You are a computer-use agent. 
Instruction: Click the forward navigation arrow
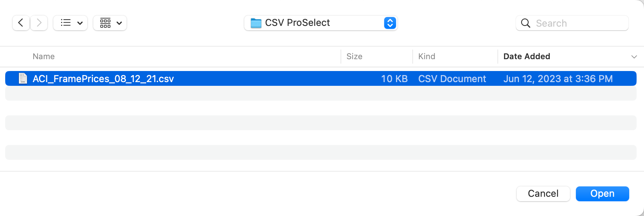[x=39, y=23]
